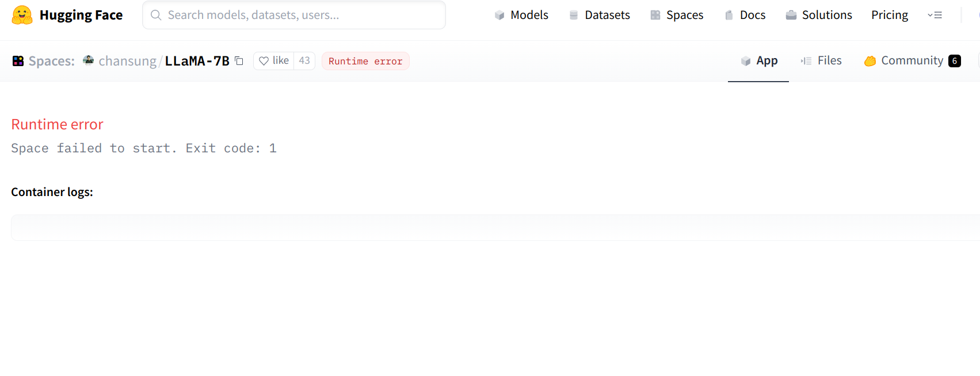Open the Models nav item
The image size is (980, 376).
pyautogui.click(x=521, y=15)
